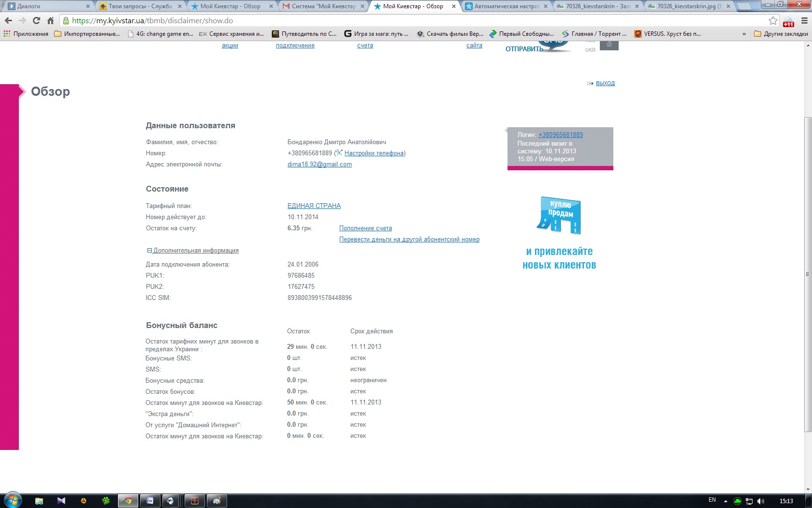Screen dimensions: 812x508
Task: Open the VERSUS. Хруст без п... bookmark
Action: click(x=667, y=34)
